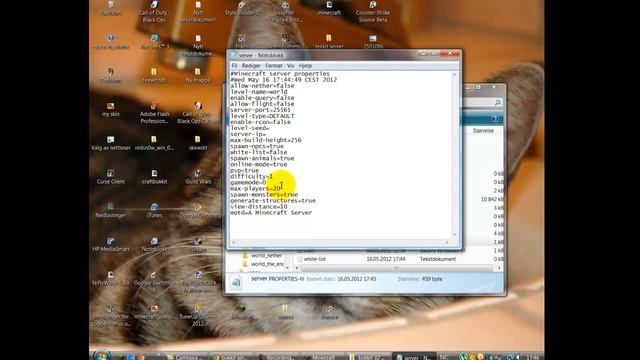The height and width of the screenshot is (360, 640).
Task: Click the Størrelse column header in Explorer
Action: (x=483, y=131)
